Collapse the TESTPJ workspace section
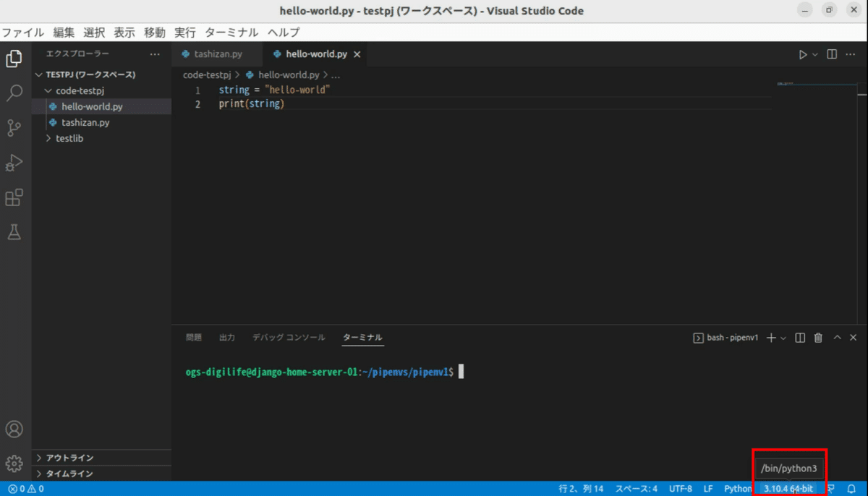 (x=101, y=74)
